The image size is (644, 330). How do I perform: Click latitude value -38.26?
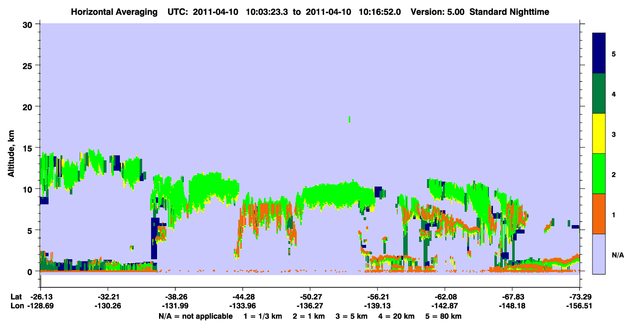click(x=175, y=297)
